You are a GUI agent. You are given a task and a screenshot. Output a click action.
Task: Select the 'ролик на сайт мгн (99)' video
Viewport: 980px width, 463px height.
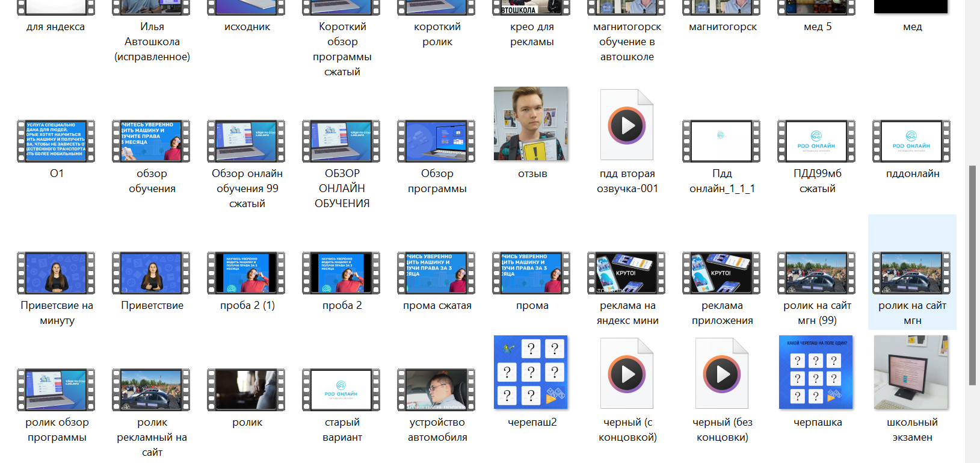point(816,273)
